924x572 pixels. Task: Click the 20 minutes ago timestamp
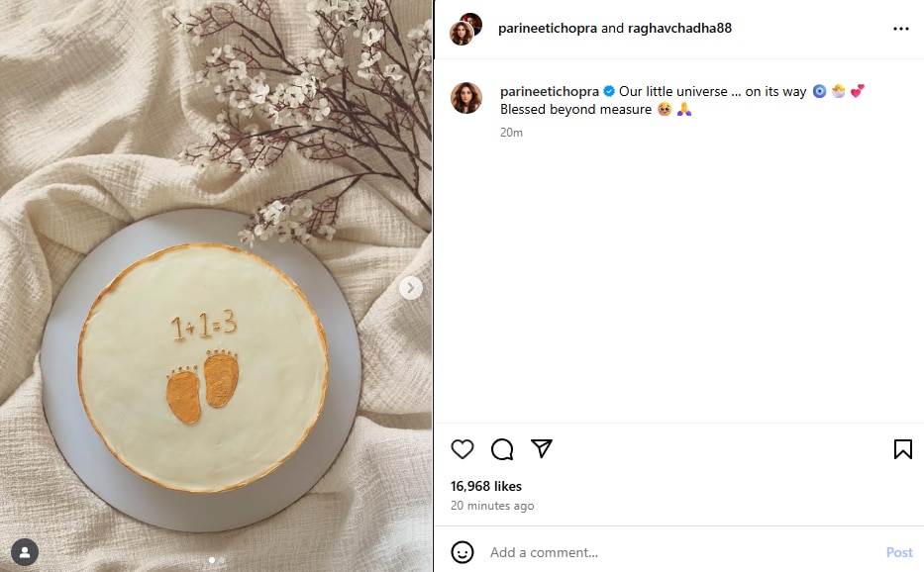coord(492,506)
